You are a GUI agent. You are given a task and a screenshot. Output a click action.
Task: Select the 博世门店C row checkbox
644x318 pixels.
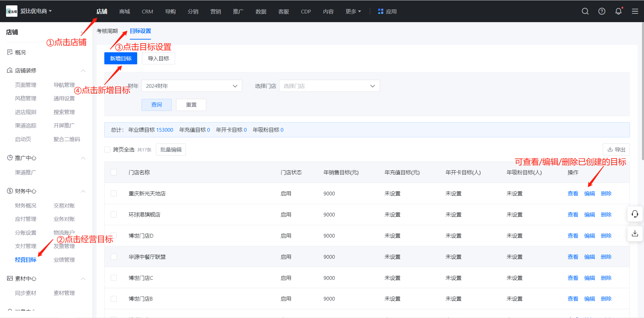pos(114,278)
